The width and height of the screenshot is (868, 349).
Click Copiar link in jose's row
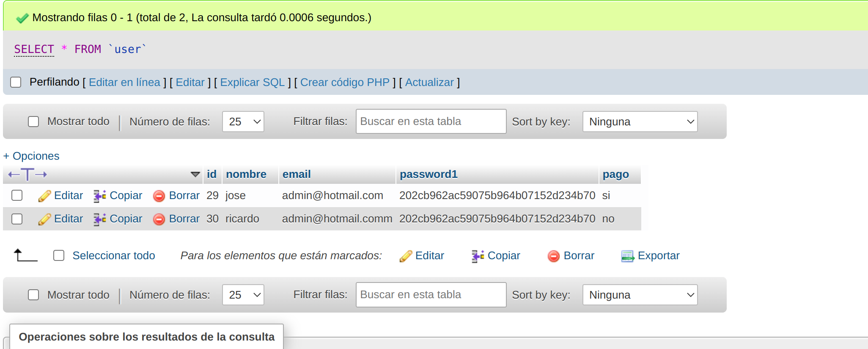point(126,195)
